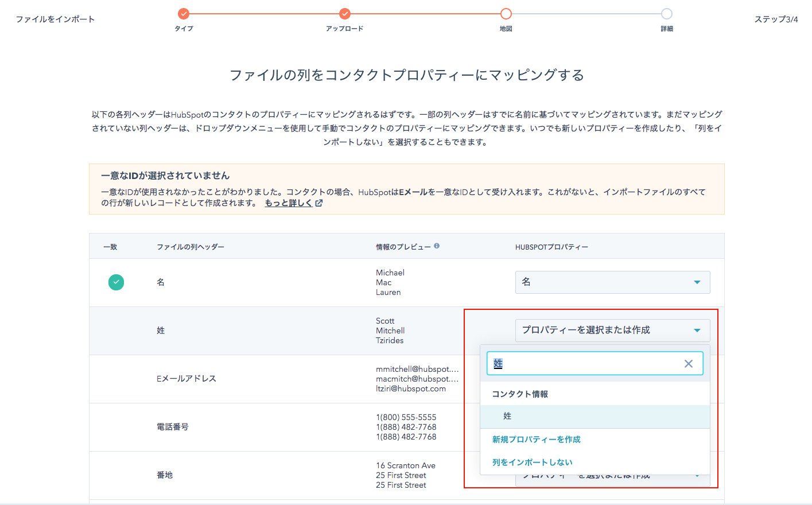
Task: Click the 詳細 step circle
Action: tap(666, 14)
